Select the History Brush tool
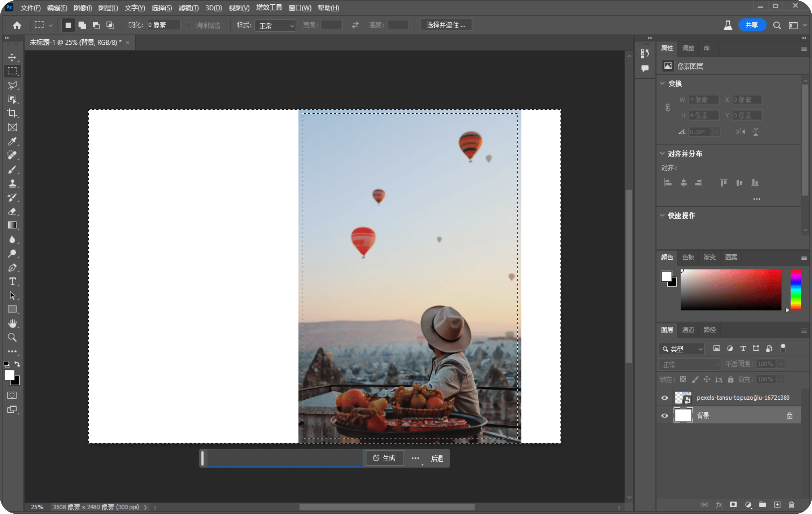Screen dimensions: 812x514 12,197
